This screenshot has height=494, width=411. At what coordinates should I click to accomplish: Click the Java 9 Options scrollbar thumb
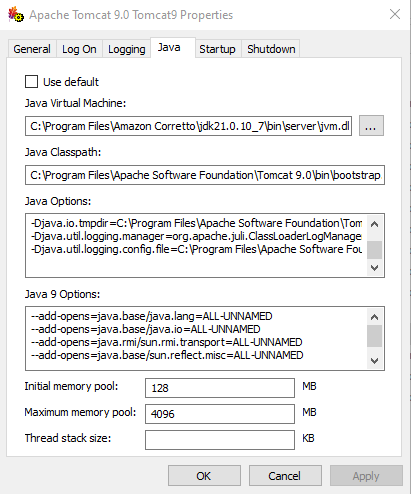point(374,336)
